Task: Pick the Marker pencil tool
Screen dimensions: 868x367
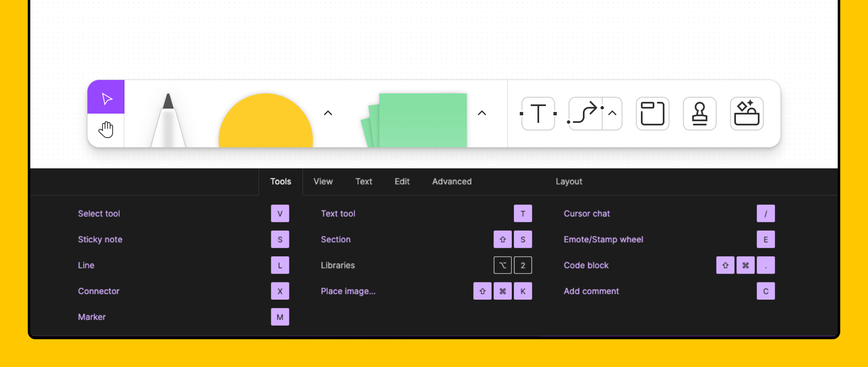Action: point(168,121)
